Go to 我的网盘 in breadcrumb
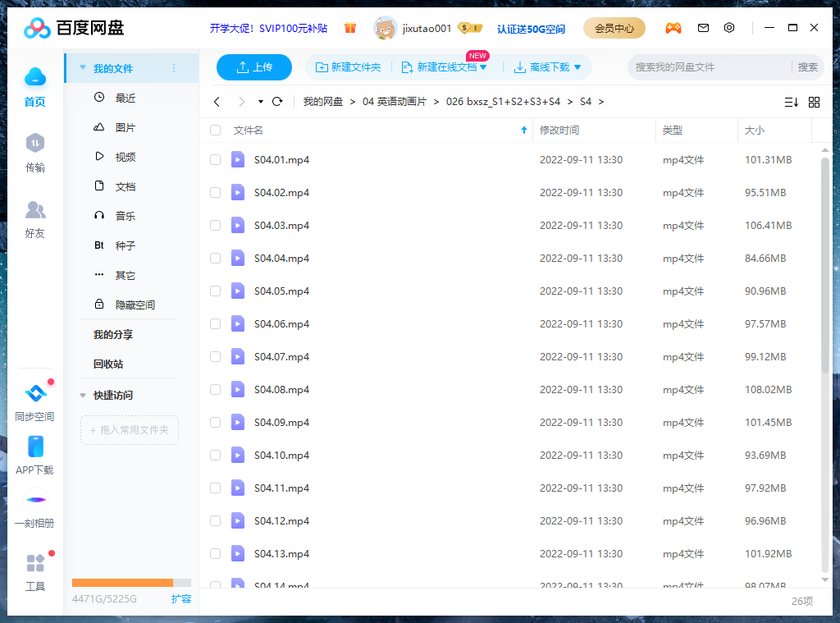 [x=322, y=102]
